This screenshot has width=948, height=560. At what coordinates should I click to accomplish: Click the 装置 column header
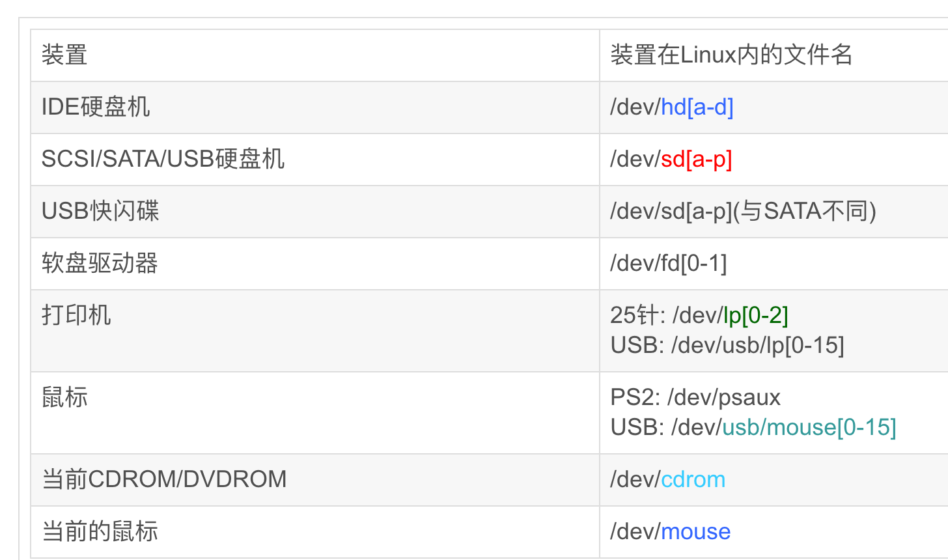(x=64, y=55)
